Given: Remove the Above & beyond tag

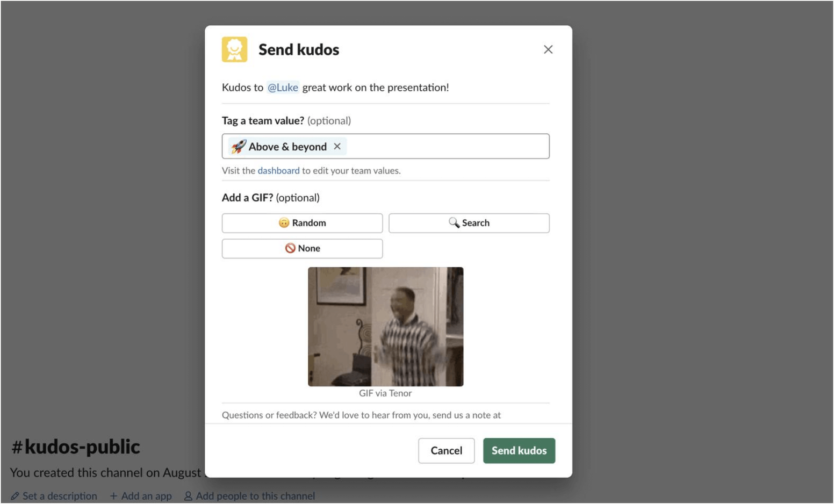Looking at the screenshot, I should [337, 146].
